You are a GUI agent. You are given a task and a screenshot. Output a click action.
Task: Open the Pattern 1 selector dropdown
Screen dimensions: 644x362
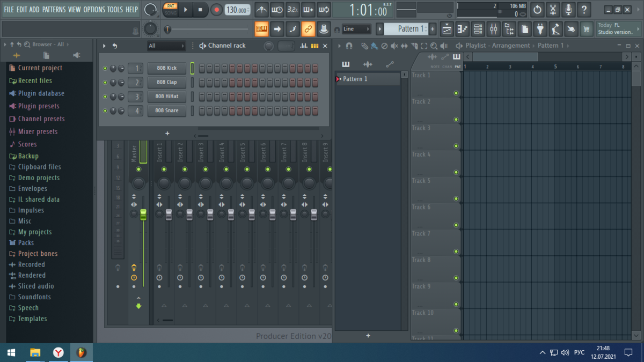click(406, 29)
